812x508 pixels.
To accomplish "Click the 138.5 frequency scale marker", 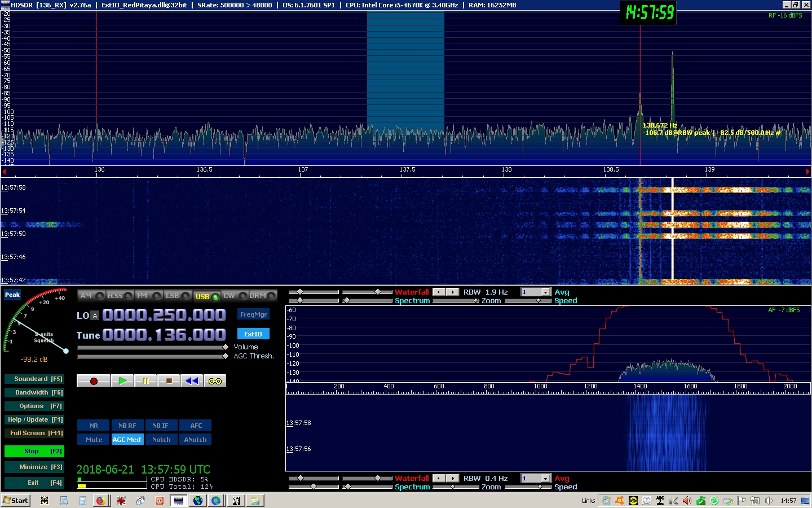I will coord(611,169).
